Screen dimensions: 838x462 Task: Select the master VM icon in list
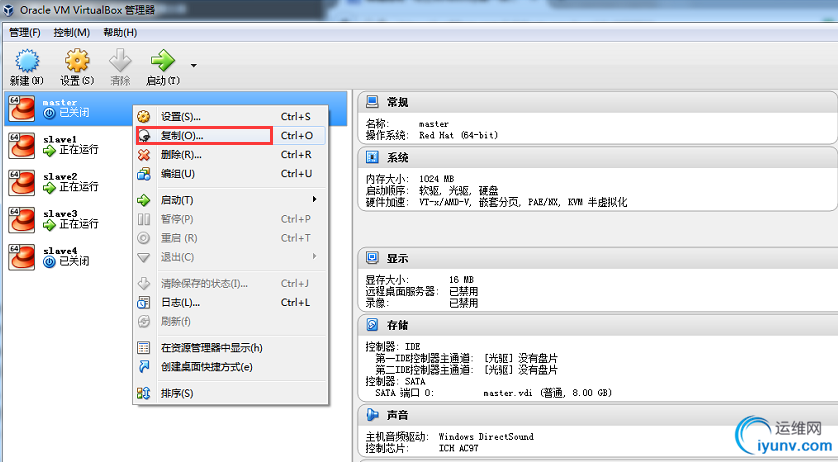(22, 109)
